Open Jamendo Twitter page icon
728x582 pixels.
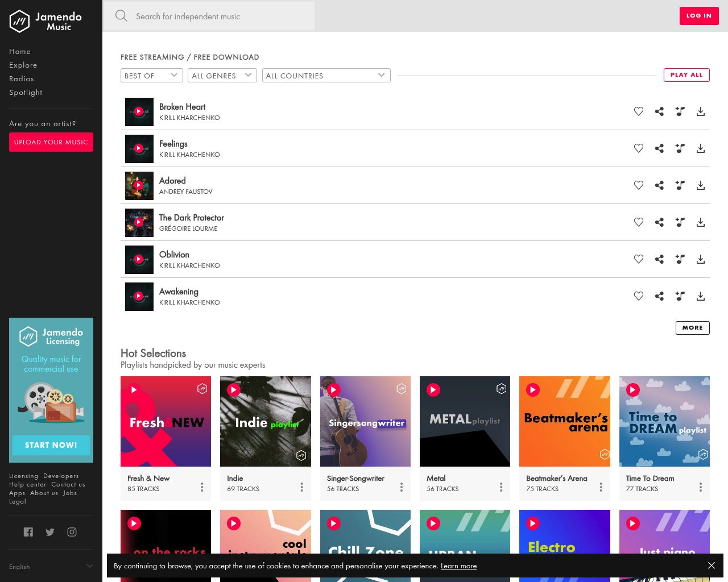[50, 532]
